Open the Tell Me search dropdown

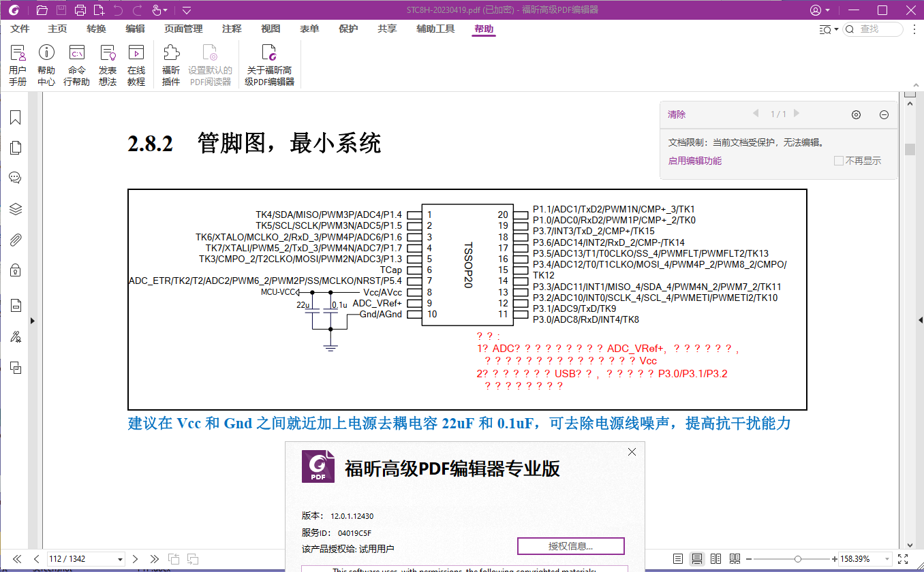[828, 29]
